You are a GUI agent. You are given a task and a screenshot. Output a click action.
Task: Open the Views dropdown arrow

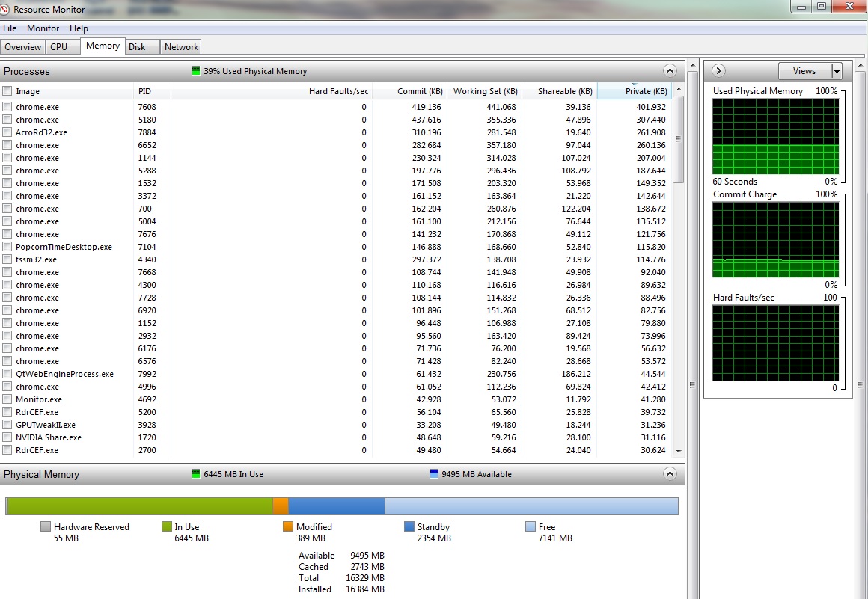(x=837, y=71)
